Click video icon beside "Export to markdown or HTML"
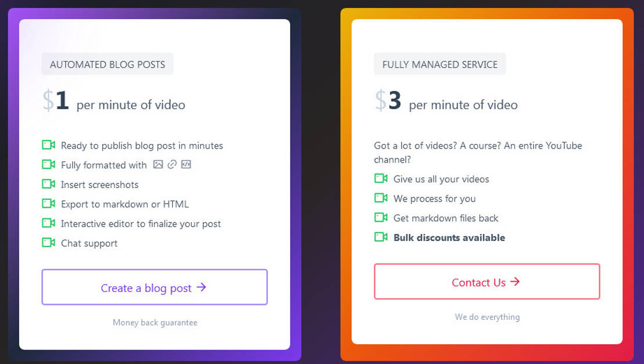644x364 pixels. pos(48,204)
